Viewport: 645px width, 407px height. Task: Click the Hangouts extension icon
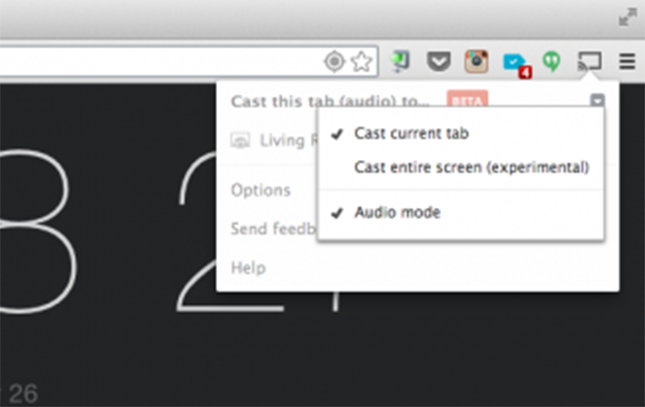[x=552, y=61]
